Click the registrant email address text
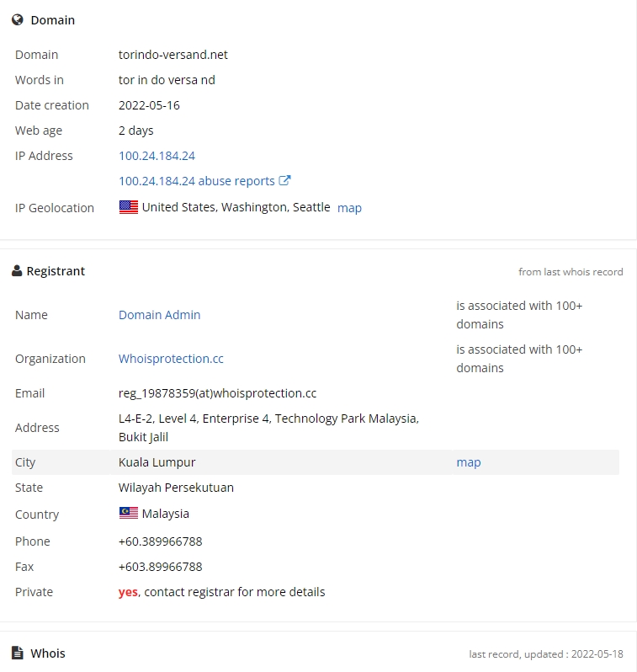637x672 pixels. pyautogui.click(x=218, y=393)
